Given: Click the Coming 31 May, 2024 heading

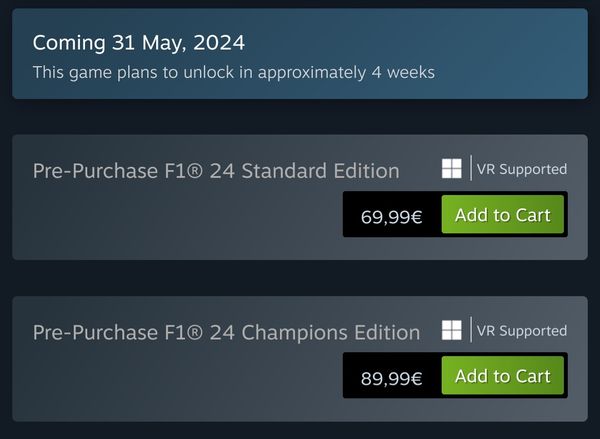Looking at the screenshot, I should (139, 42).
